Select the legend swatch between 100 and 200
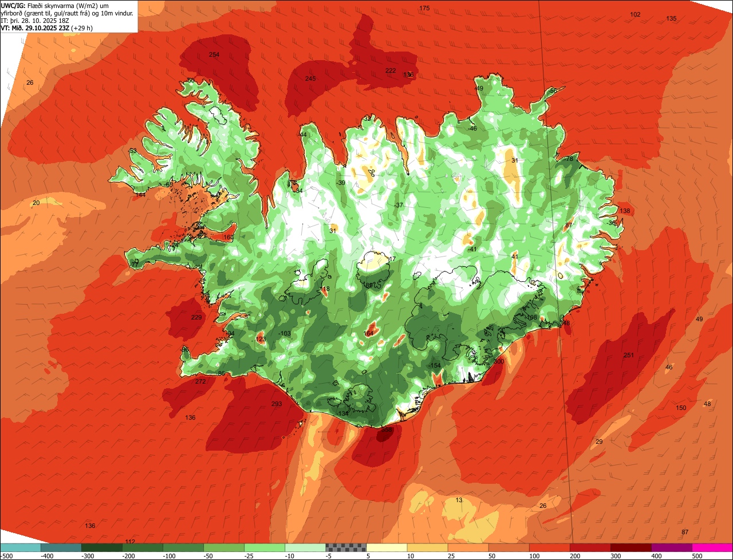Image resolution: width=733 pixels, height=560 pixels. 549,547
